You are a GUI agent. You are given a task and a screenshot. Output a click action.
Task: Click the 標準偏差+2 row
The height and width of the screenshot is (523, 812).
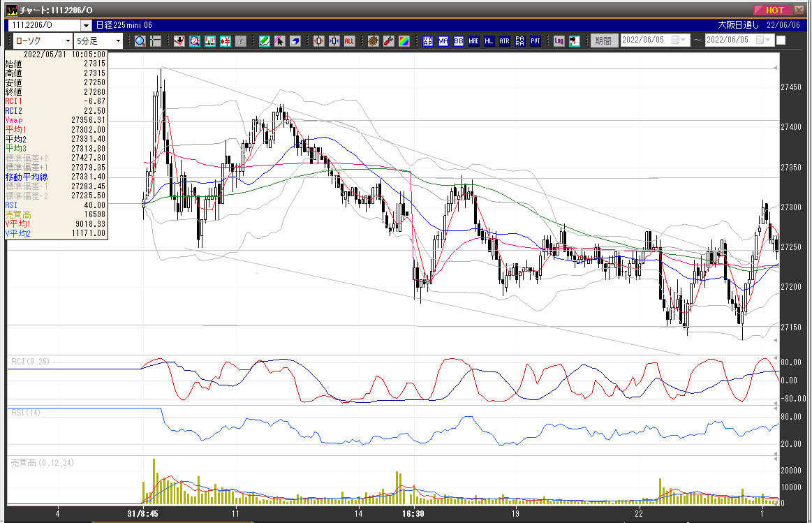pyautogui.click(x=55, y=158)
